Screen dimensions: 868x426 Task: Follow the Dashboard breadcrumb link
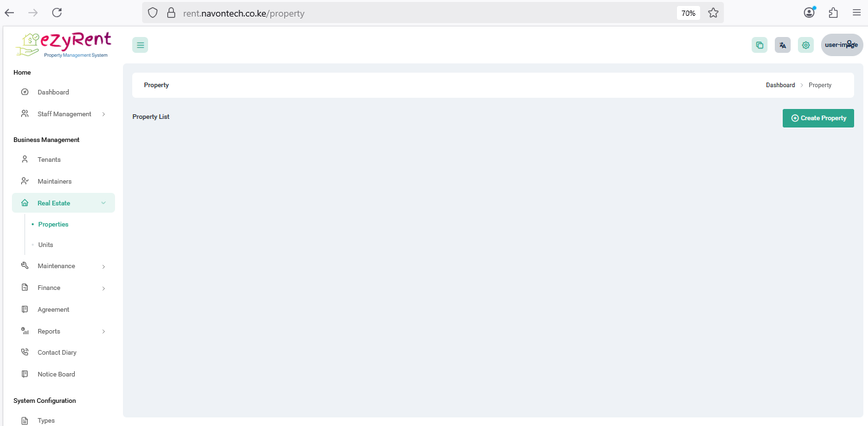[x=780, y=85]
